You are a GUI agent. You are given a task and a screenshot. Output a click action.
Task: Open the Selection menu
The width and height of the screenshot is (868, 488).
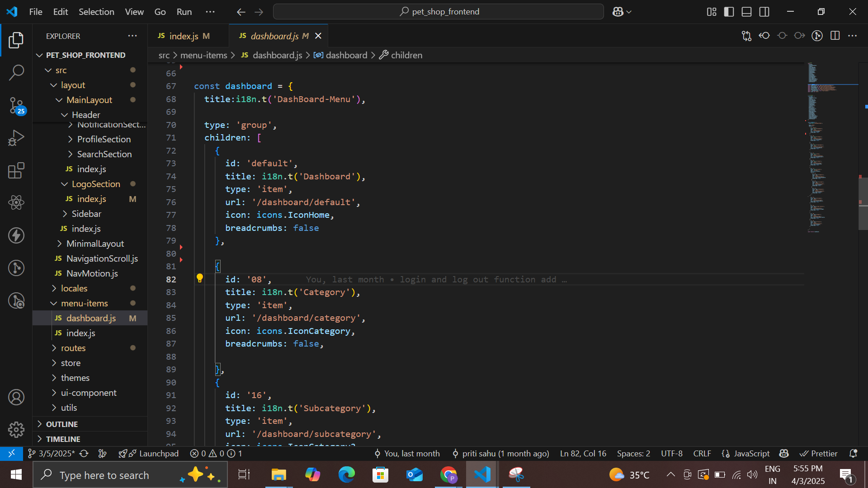pyautogui.click(x=96, y=12)
